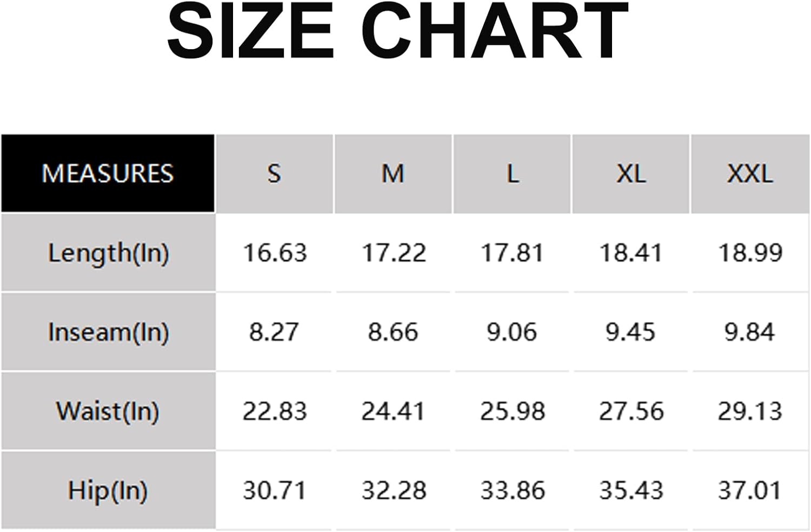Click the 22.83 waist value for S
The height and width of the screenshot is (532, 811).
(275, 411)
